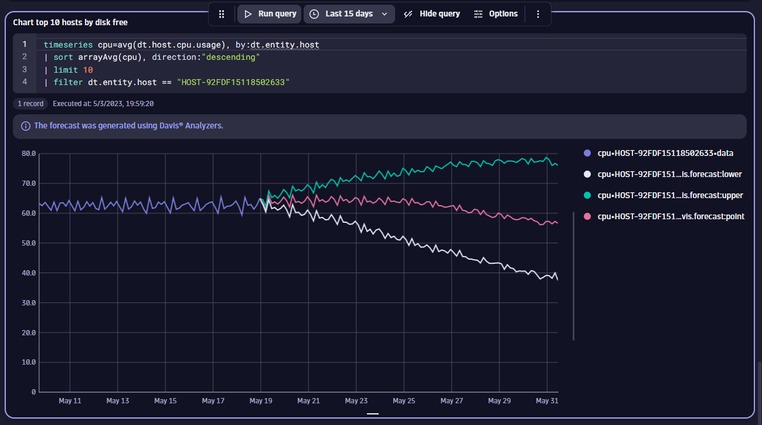Click the info icon in forecast banner

click(x=25, y=126)
